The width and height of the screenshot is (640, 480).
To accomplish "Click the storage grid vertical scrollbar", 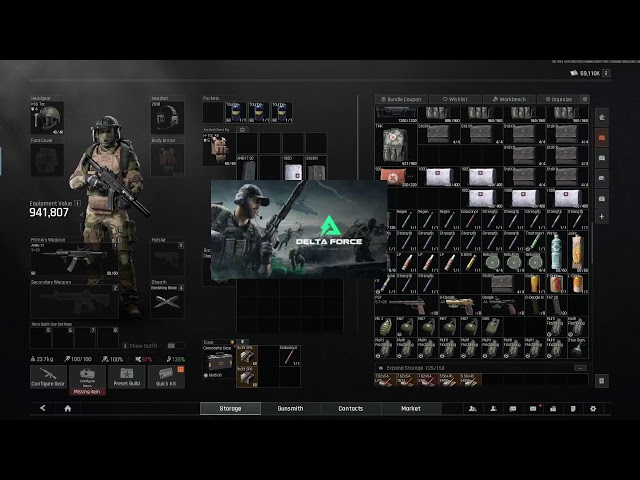I will 591,245.
